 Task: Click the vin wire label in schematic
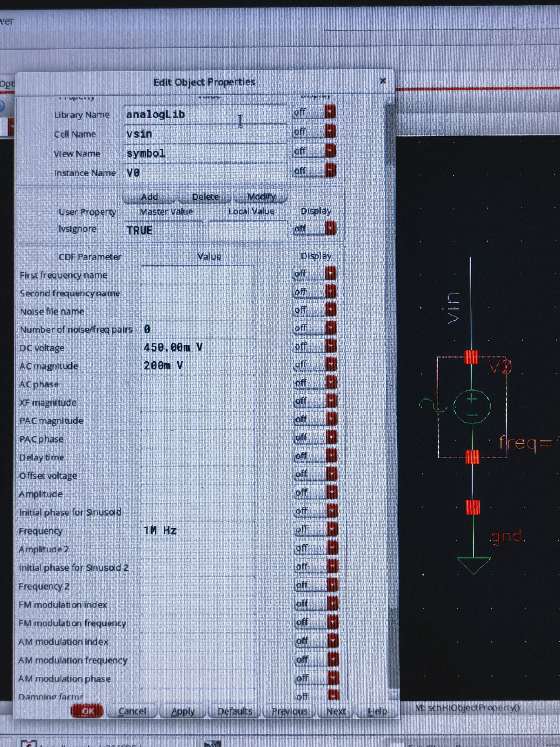(x=453, y=308)
